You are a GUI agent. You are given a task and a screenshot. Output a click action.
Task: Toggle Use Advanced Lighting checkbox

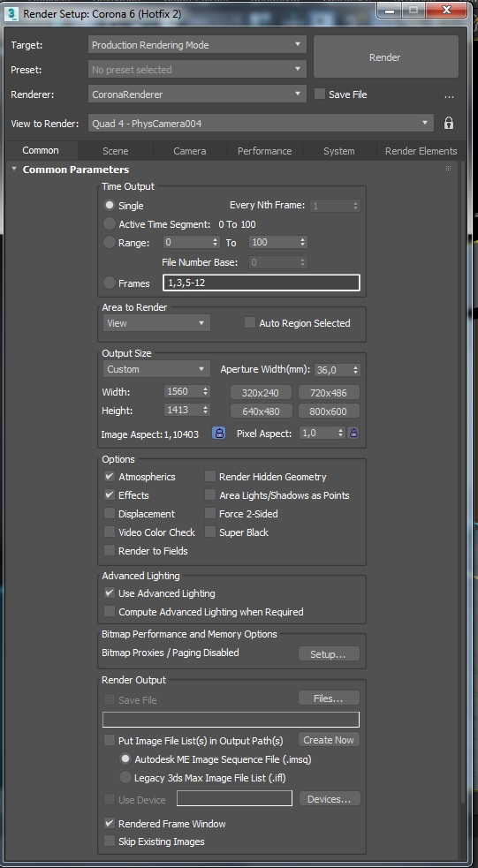[110, 593]
